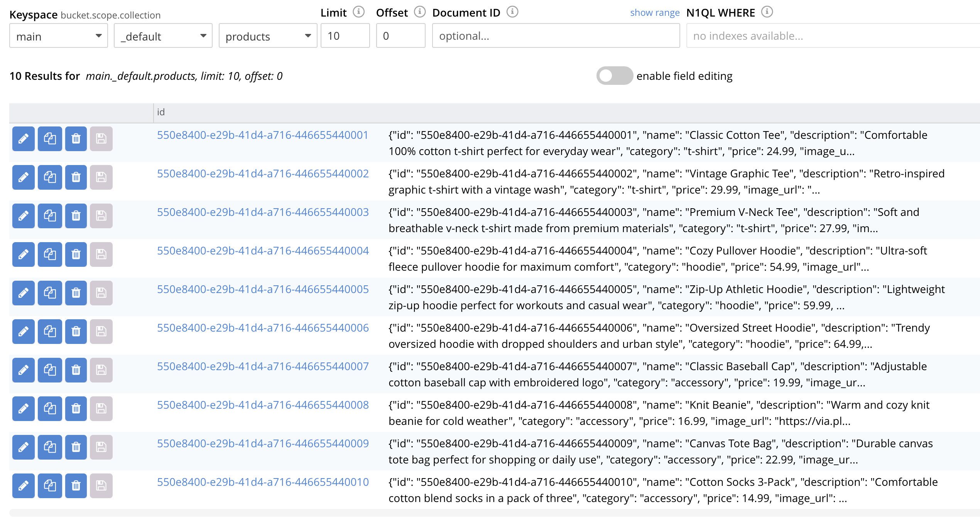980x529 pixels.
Task: Open the products collection dropdown
Action: point(268,36)
